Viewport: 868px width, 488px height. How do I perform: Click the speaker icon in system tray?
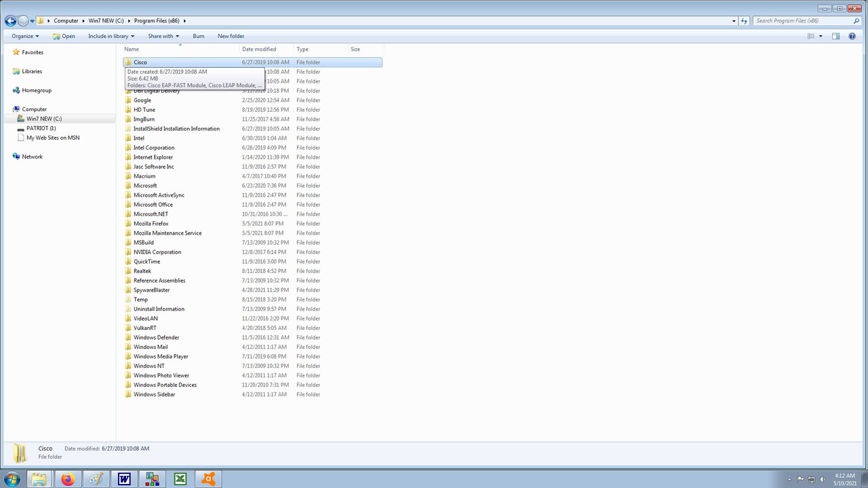pyautogui.click(x=823, y=479)
